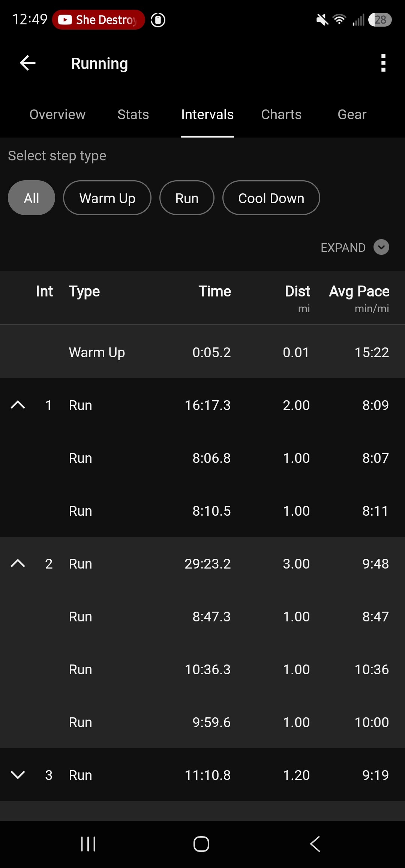Tap the Android home button

point(201,844)
